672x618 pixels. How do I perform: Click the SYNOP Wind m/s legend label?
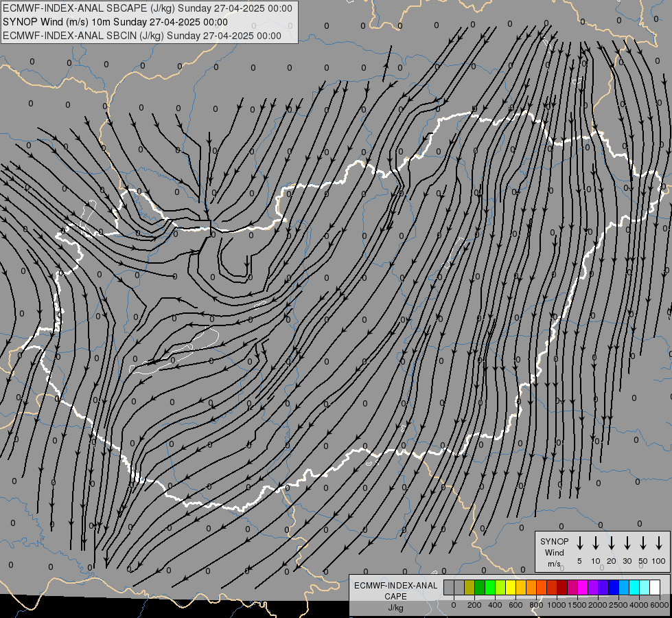coord(554,552)
